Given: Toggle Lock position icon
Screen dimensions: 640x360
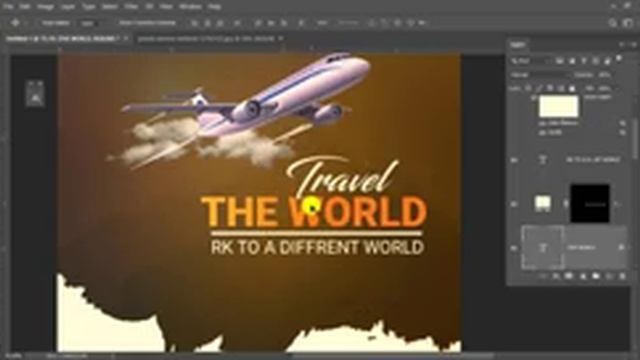Looking at the screenshot, I should point(550,88).
